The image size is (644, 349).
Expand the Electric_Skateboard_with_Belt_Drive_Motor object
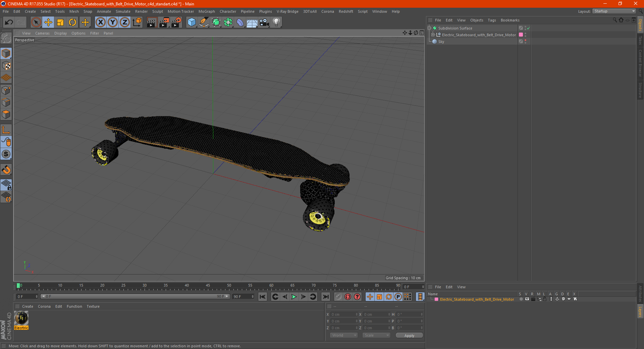point(433,35)
